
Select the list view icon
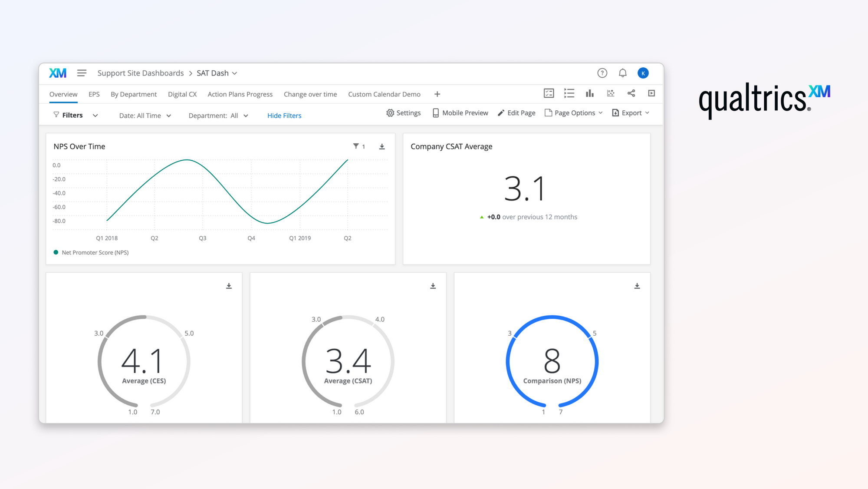coord(569,93)
